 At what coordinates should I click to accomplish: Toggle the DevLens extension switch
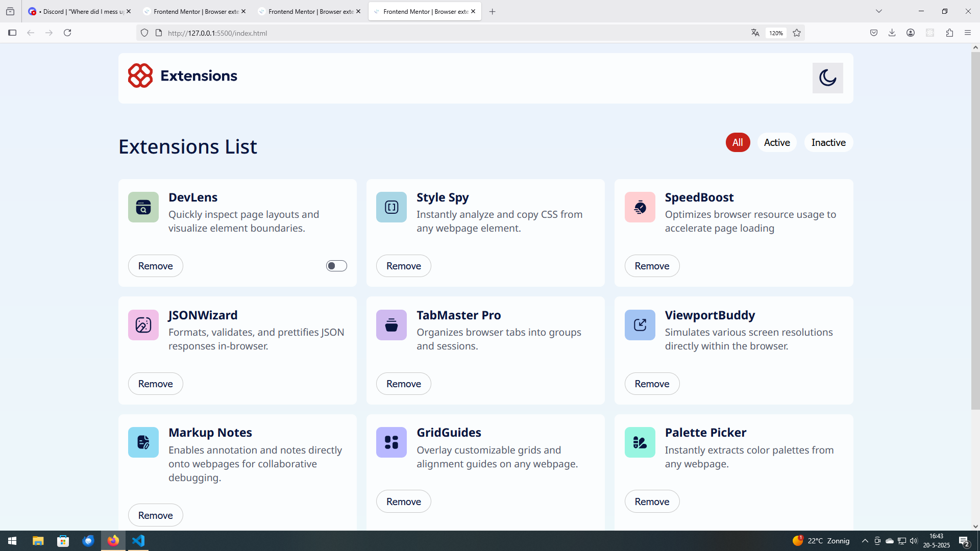point(336,266)
